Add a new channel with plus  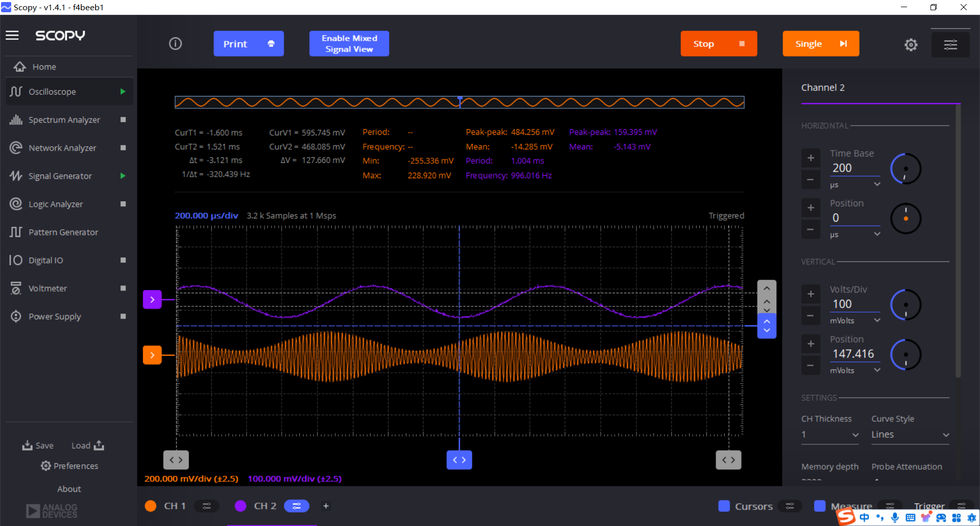tap(326, 506)
